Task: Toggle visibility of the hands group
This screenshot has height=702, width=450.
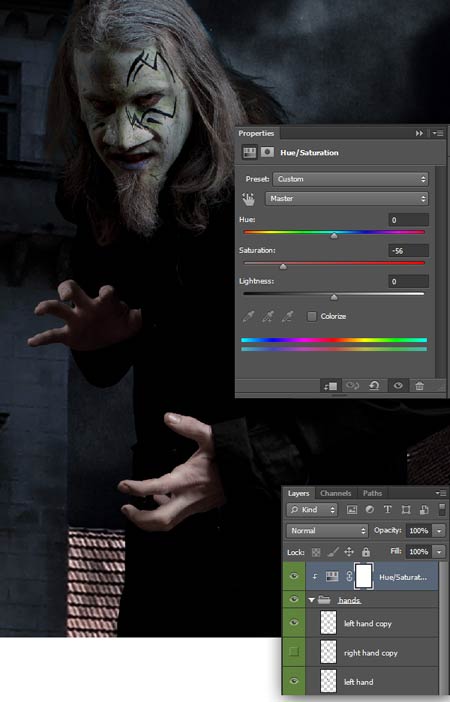Action: point(294,599)
